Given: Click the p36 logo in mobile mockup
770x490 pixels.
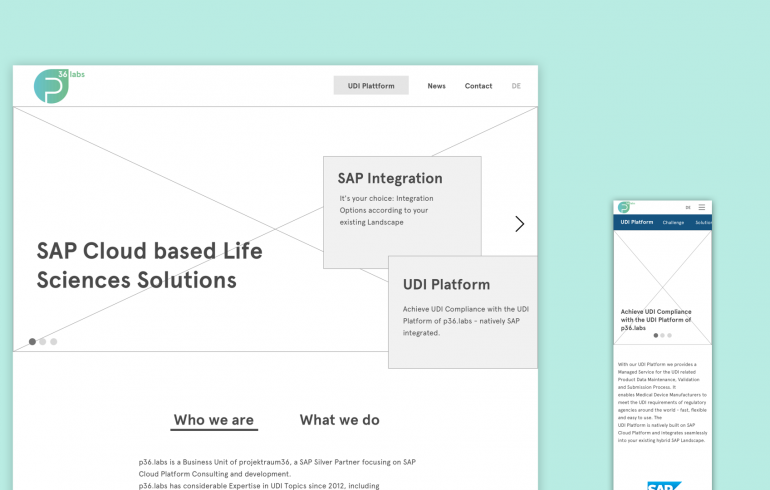Looking at the screenshot, I should [x=625, y=207].
